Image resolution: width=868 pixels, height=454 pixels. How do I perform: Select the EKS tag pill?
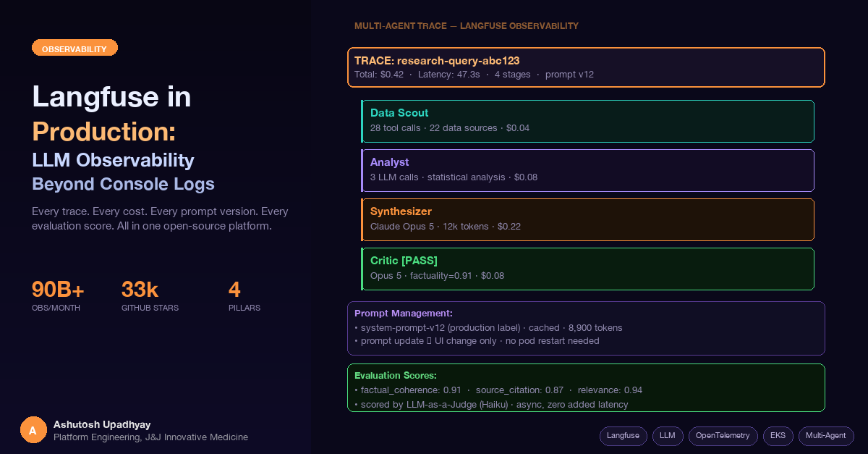pyautogui.click(x=778, y=436)
